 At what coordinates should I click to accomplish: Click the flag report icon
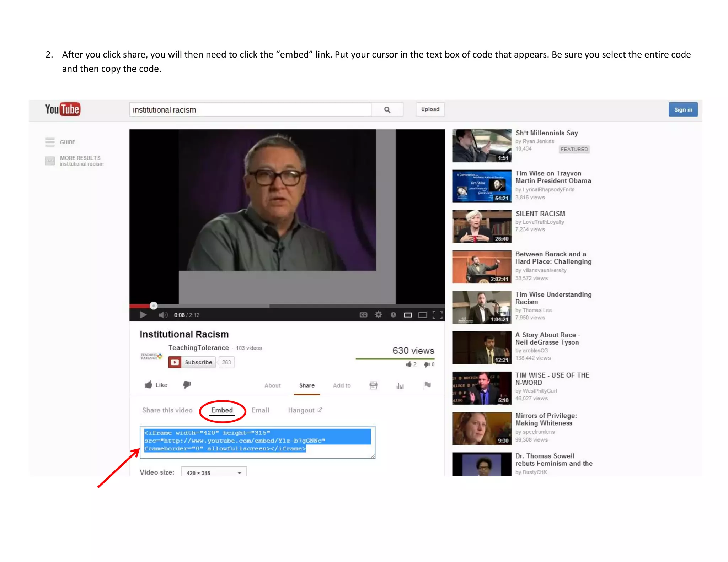click(427, 385)
